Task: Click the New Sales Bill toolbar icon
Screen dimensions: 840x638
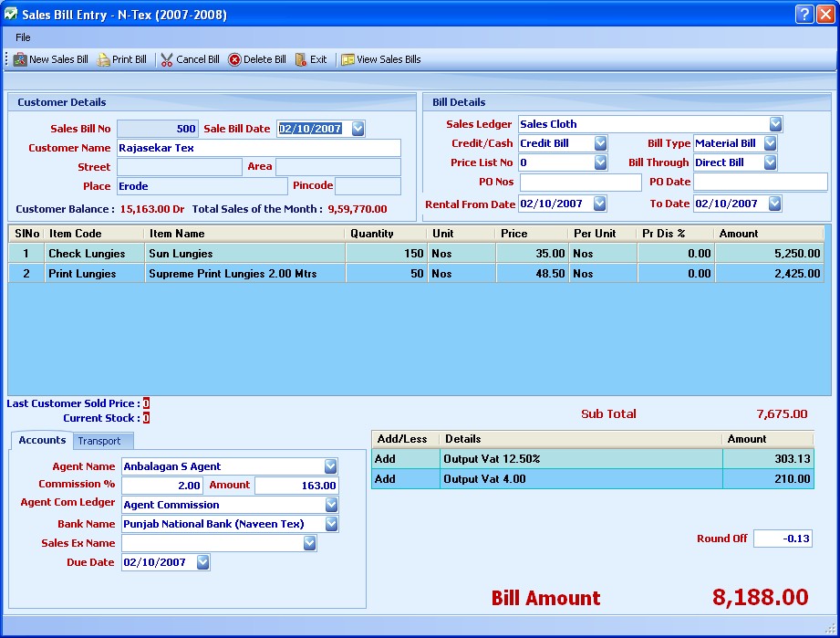Action: (20, 59)
